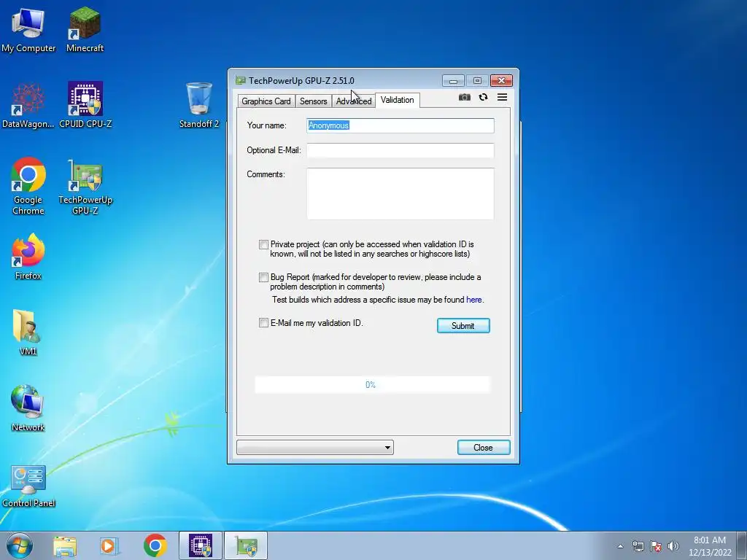Screen dimensions: 747x560
Task: Switch to GPU-Z taskbar button
Action: click(246, 545)
